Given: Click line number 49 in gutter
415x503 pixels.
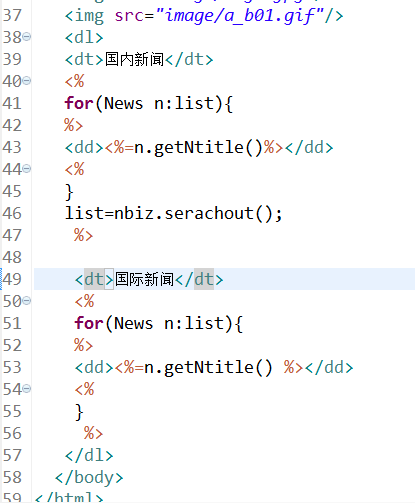Looking at the screenshot, I should [12, 279].
